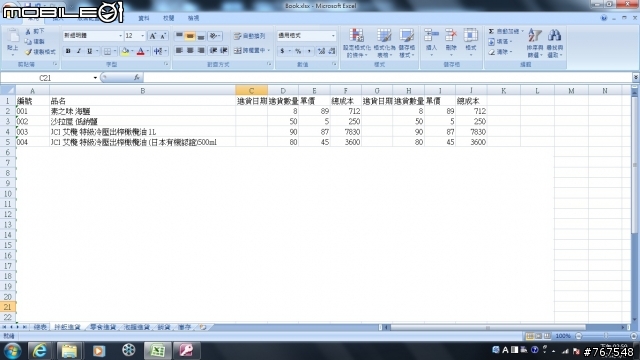Open the 資料 (Data) ribbon tab
The height and width of the screenshot is (360, 640).
pyautogui.click(x=144, y=18)
